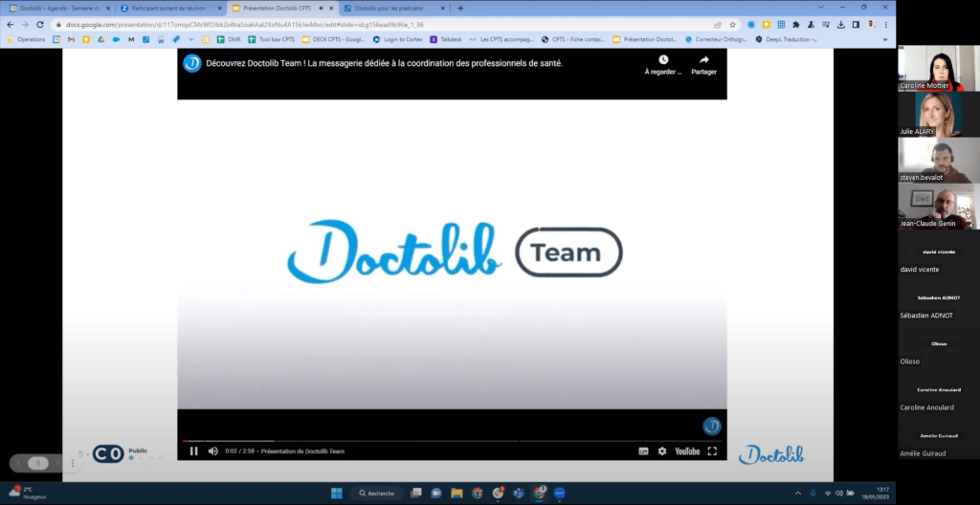Screen dimensions: 980x505
Task: Open YouTube player settings gear
Action: [662, 451]
